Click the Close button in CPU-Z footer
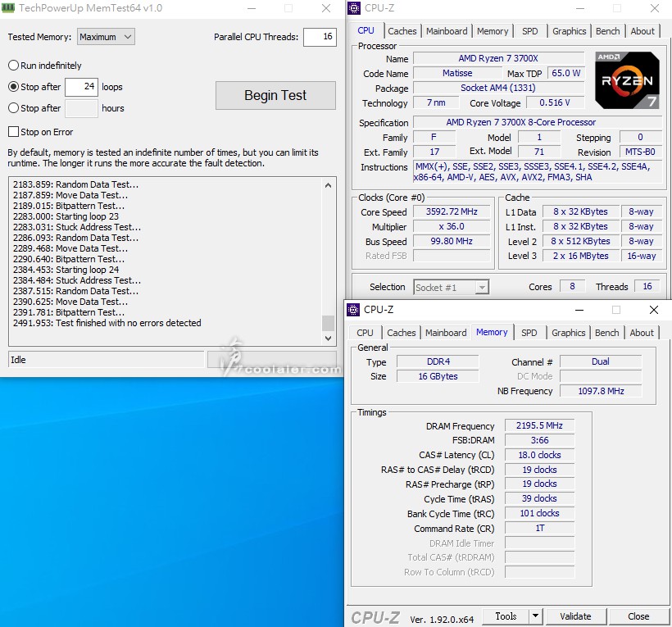The width and height of the screenshot is (672, 627). [x=638, y=616]
